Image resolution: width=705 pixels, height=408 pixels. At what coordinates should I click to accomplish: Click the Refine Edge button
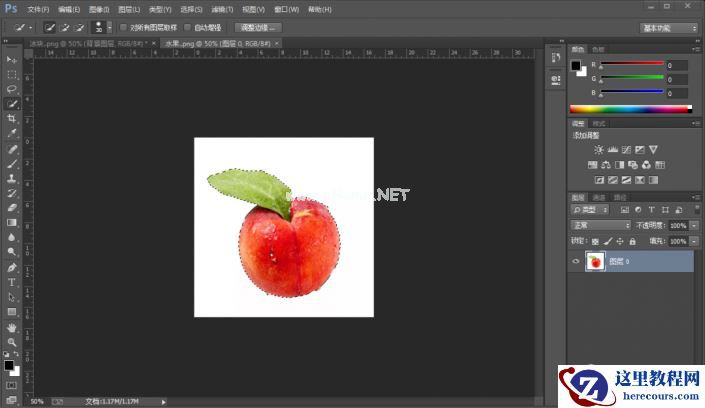click(258, 28)
